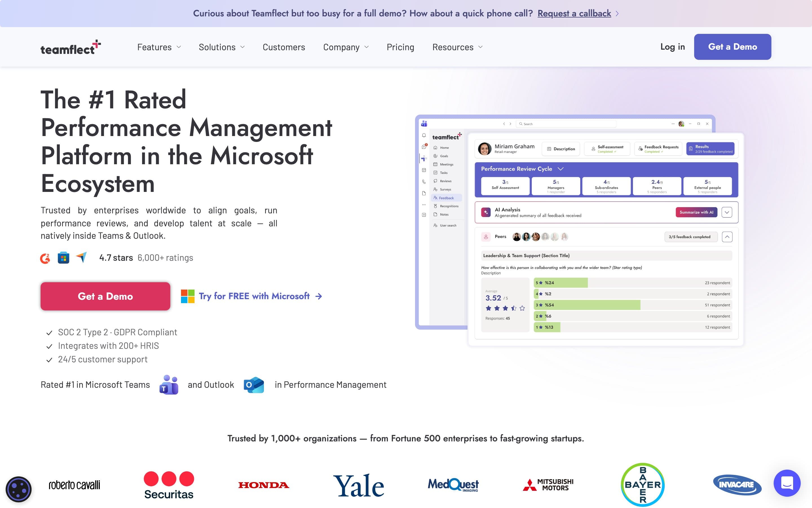This screenshot has width=812, height=508.
Task: Expand the Performance Review Cycle chevron
Action: [x=561, y=169]
